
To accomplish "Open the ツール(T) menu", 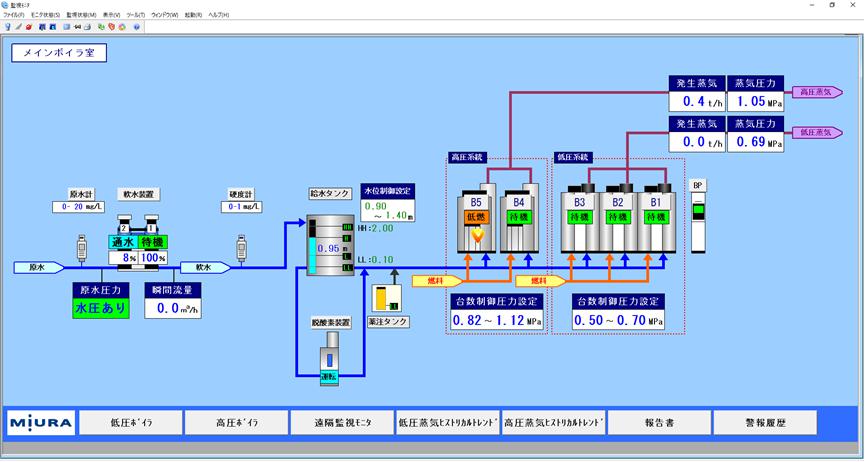I will point(136,14).
